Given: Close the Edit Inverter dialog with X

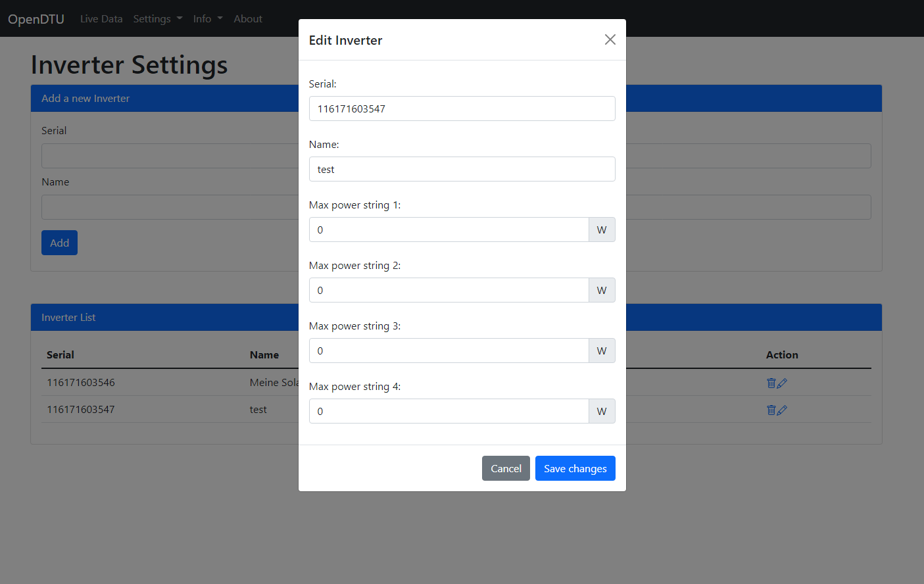Looking at the screenshot, I should (610, 39).
